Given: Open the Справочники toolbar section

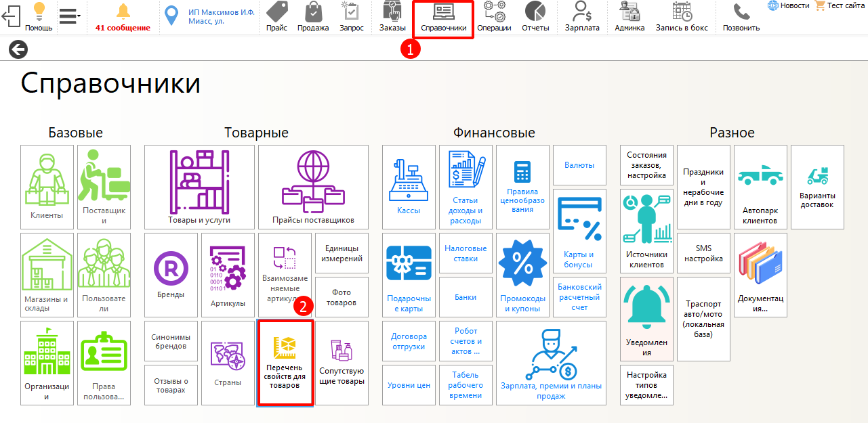Looking at the screenshot, I should [x=443, y=18].
